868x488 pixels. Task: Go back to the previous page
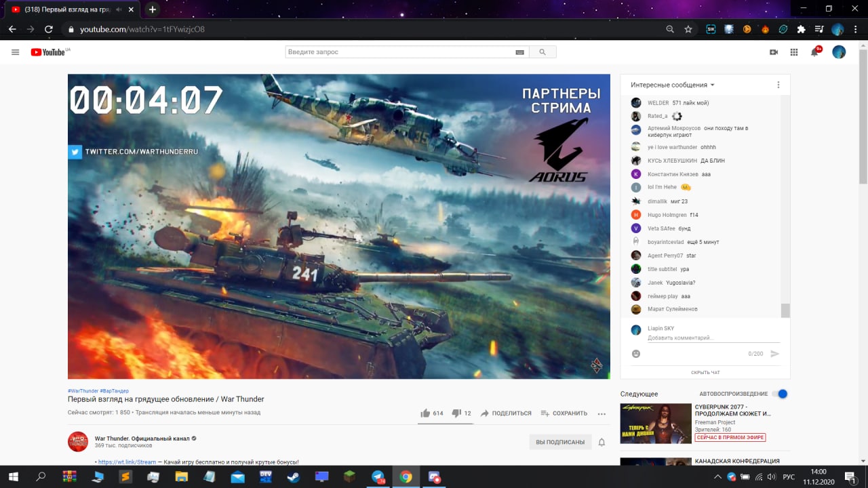click(12, 29)
